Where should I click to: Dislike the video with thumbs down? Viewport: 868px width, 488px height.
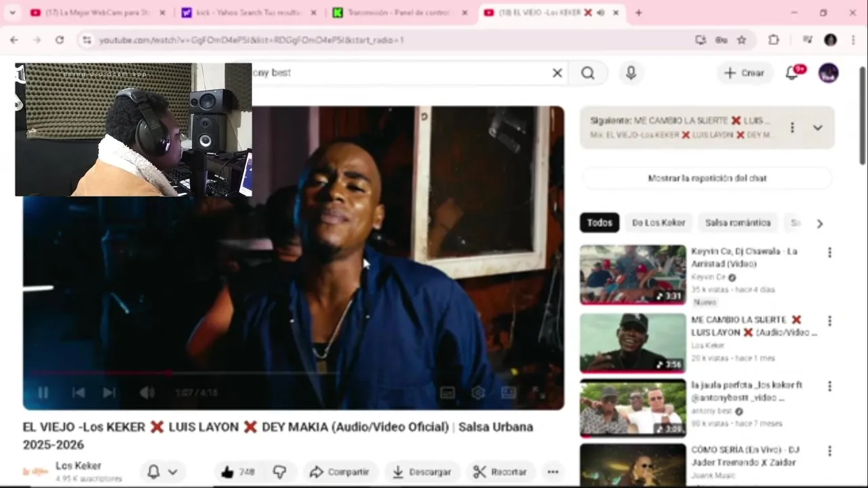(279, 472)
